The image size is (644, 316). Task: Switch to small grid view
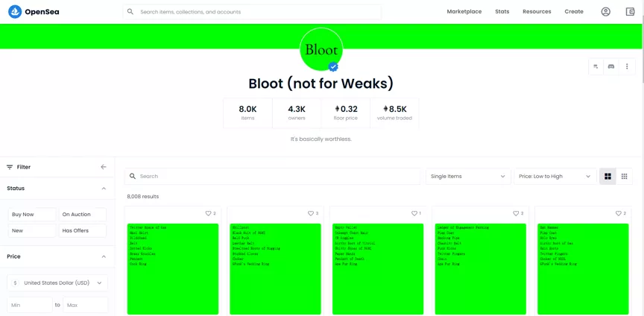pos(625,177)
